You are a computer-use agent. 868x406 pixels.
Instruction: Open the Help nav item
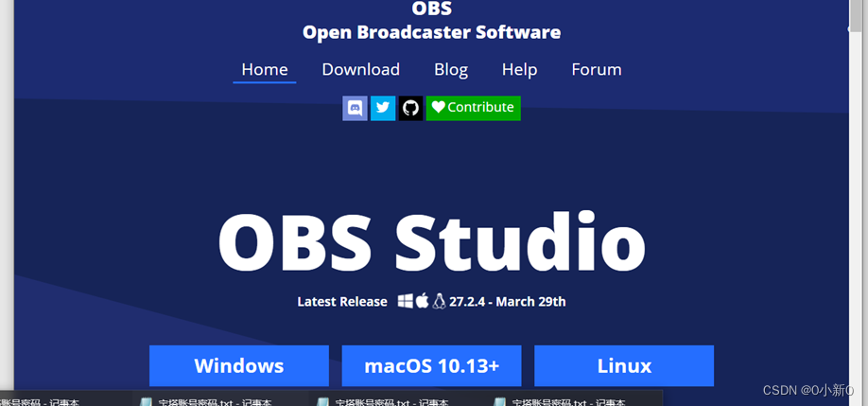tap(519, 70)
